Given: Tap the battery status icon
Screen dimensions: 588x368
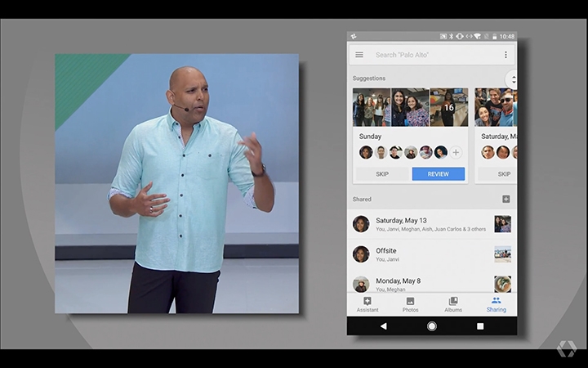Looking at the screenshot, I should tap(494, 37).
